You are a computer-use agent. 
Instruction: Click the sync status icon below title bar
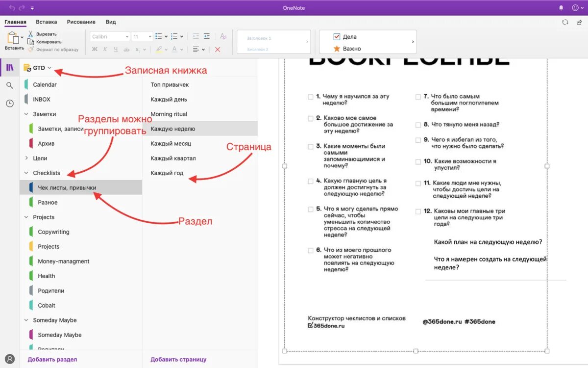click(x=565, y=22)
